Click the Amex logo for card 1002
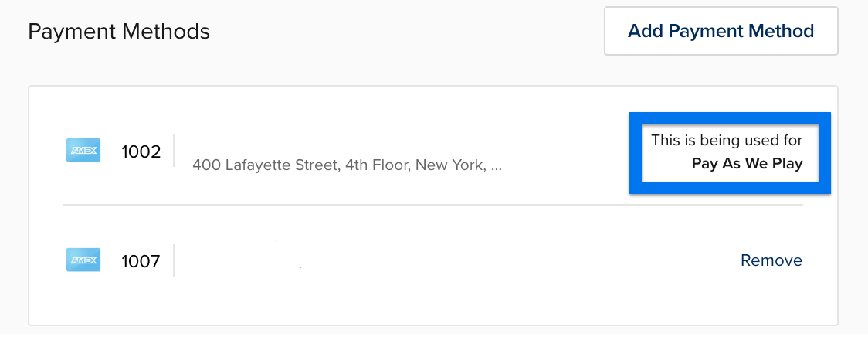 83,150
